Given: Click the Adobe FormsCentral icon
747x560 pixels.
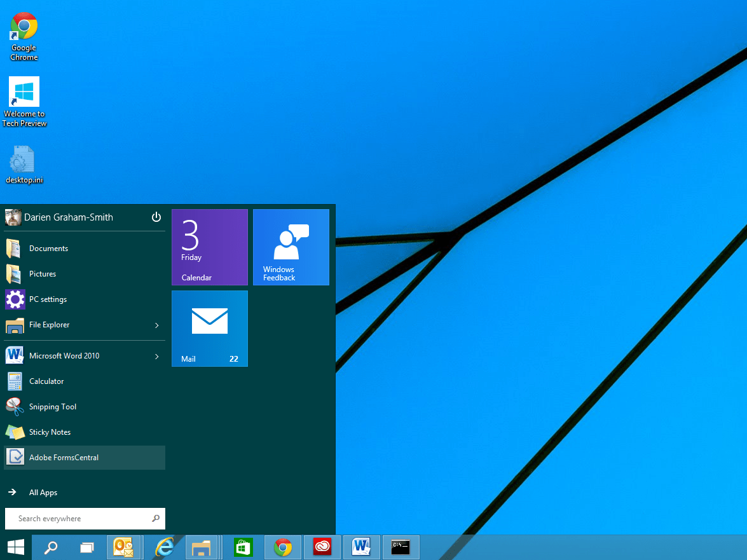Looking at the screenshot, I should 15,457.
